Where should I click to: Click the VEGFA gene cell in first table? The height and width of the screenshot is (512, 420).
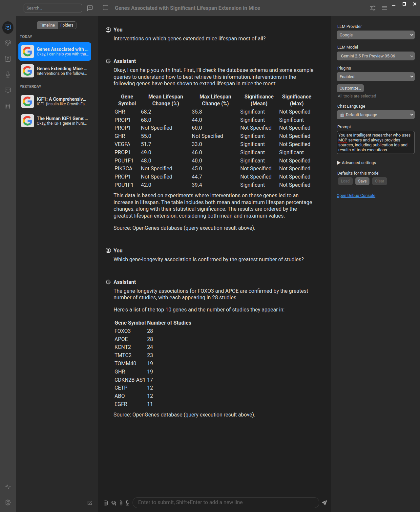click(122, 144)
